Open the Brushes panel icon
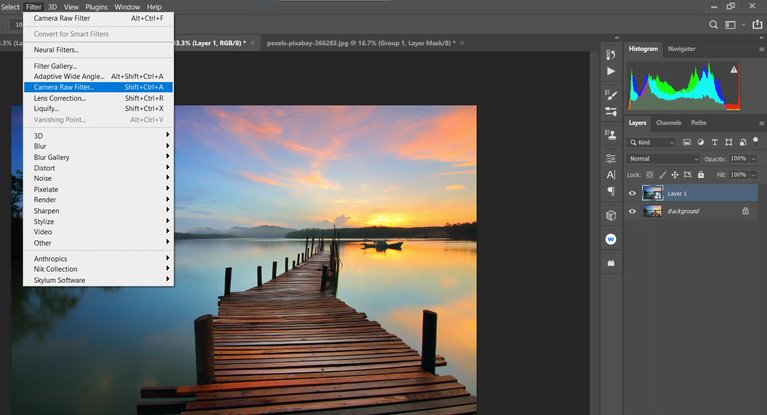767x415 pixels. coord(611,112)
